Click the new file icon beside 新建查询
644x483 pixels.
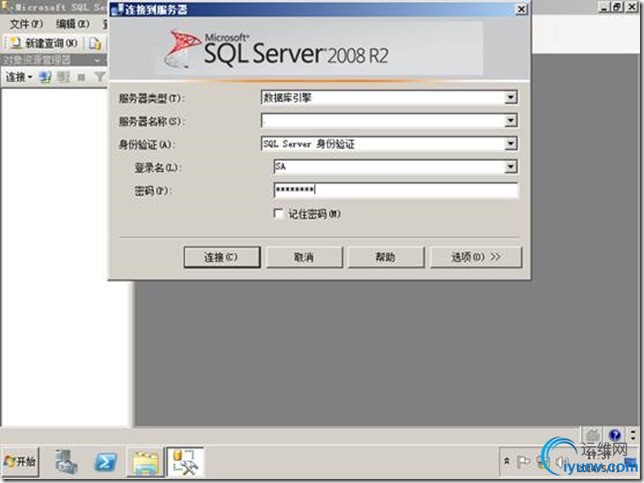95,43
